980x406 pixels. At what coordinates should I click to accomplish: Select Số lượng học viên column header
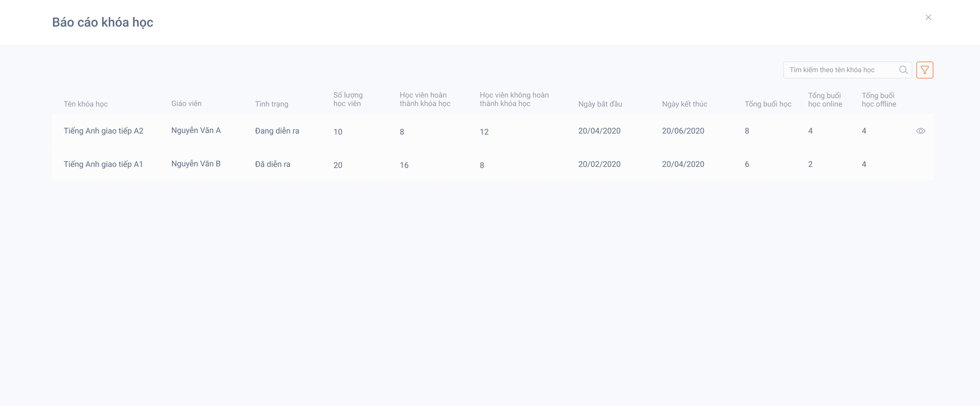click(x=348, y=99)
